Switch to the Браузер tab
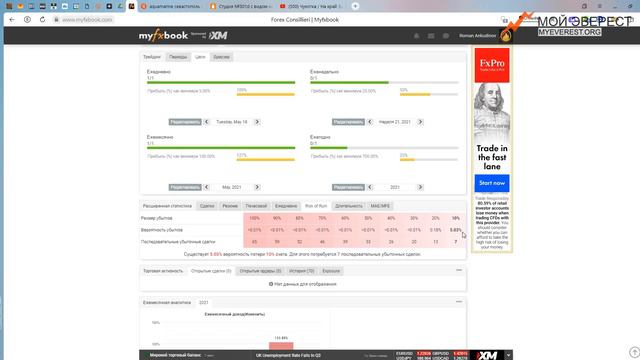This screenshot has width=640, height=360. (221, 57)
